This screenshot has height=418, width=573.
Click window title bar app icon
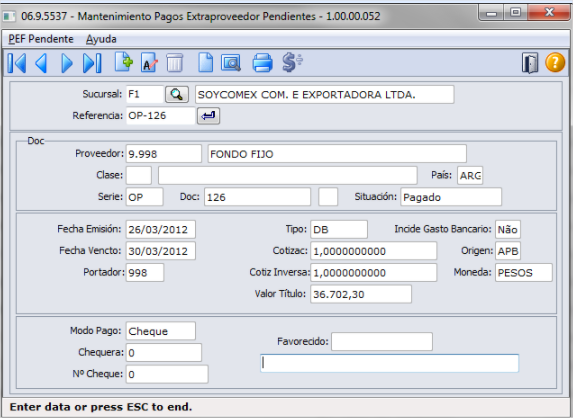pyautogui.click(x=9, y=16)
